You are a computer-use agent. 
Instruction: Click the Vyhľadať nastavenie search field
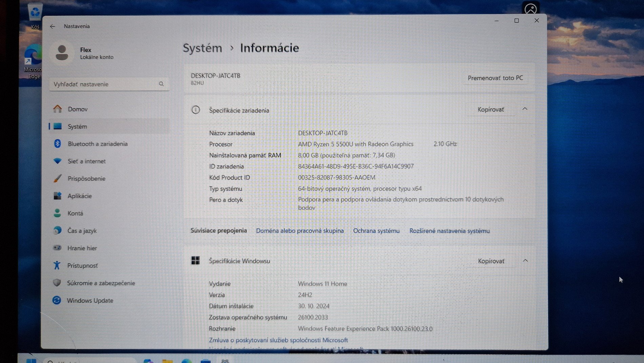pyautogui.click(x=103, y=84)
